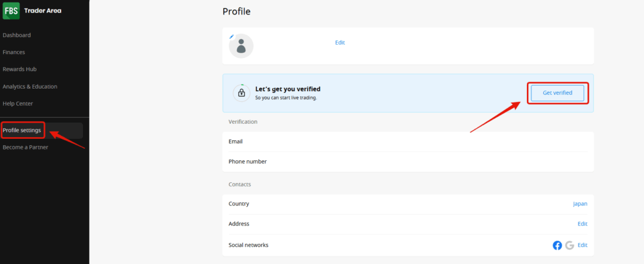Select the Phone number verification row
Viewport: 644px width, 264px height.
pos(408,162)
